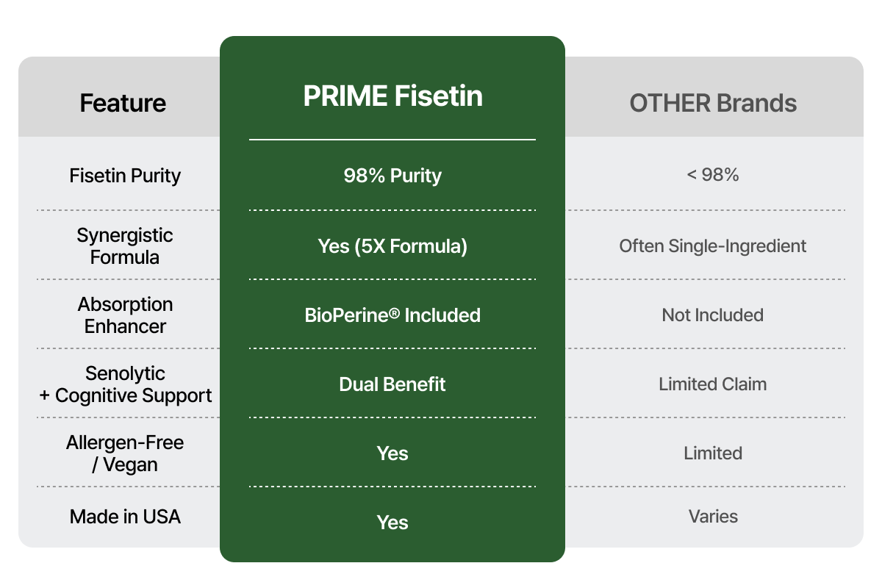
Task: Click "Yes" in the Made in USA row
Action: point(392,523)
